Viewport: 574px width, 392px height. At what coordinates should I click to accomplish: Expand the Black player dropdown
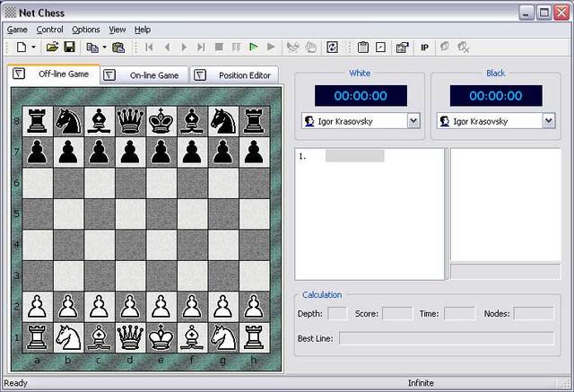[x=548, y=121]
